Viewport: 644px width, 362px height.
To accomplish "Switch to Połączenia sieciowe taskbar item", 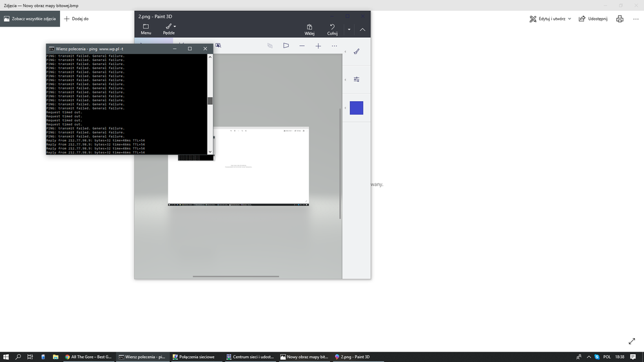I will [x=197, y=357].
